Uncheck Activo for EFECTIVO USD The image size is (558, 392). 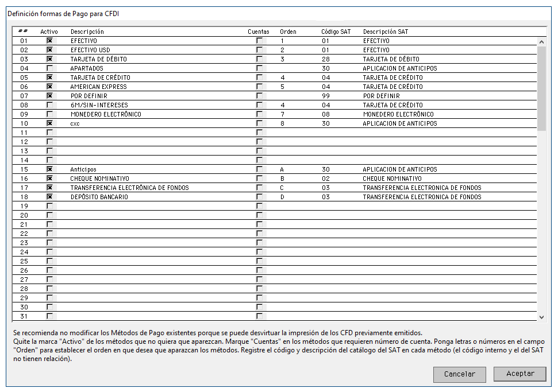tap(49, 50)
